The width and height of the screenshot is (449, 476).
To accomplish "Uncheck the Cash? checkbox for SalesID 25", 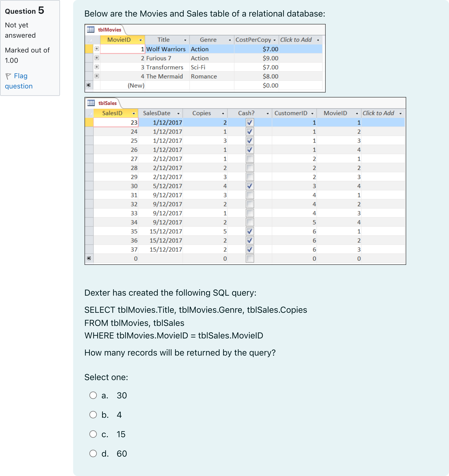I will (x=250, y=141).
